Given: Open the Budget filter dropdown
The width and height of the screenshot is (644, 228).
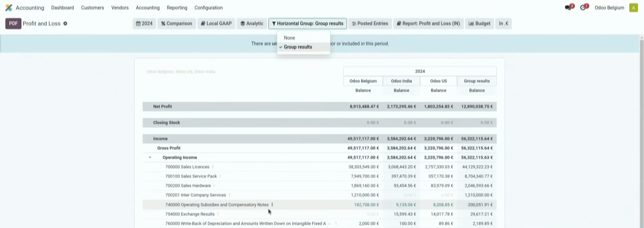Looking at the screenshot, I should click(x=479, y=23).
